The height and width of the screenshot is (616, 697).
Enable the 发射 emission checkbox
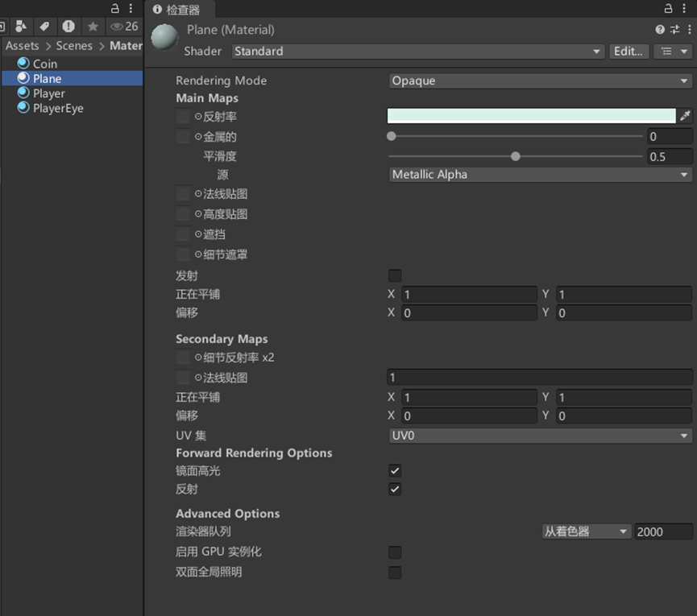point(395,275)
